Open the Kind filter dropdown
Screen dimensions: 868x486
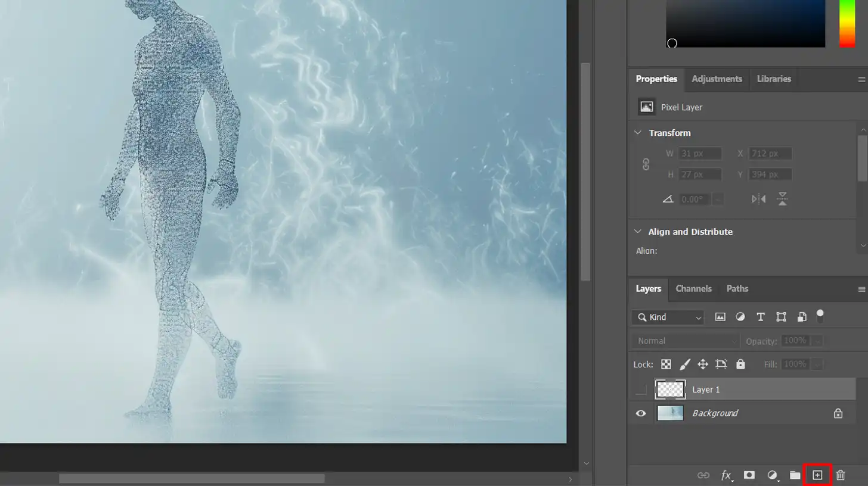(x=668, y=317)
